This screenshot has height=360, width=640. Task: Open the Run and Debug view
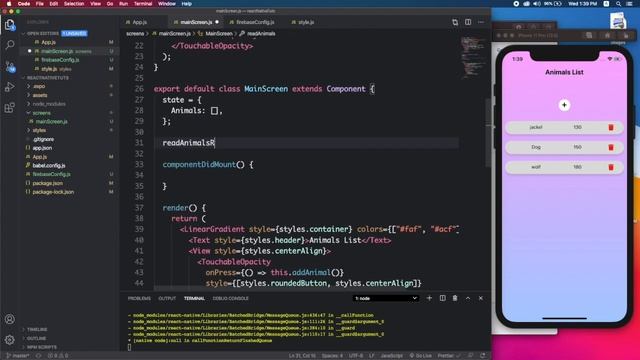(10, 87)
